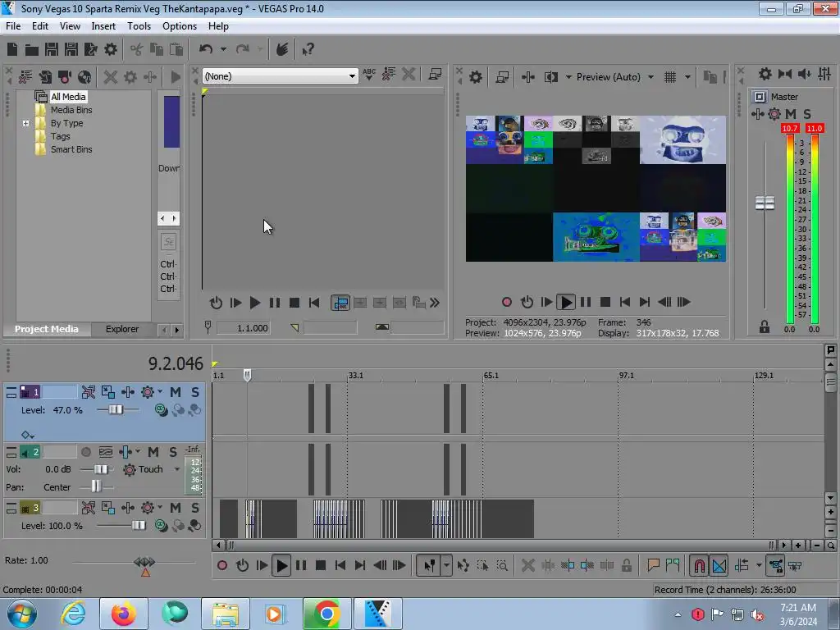Click the Normal Edit tool in timeline toolbar
This screenshot has width=840, height=630.
pos(430,565)
